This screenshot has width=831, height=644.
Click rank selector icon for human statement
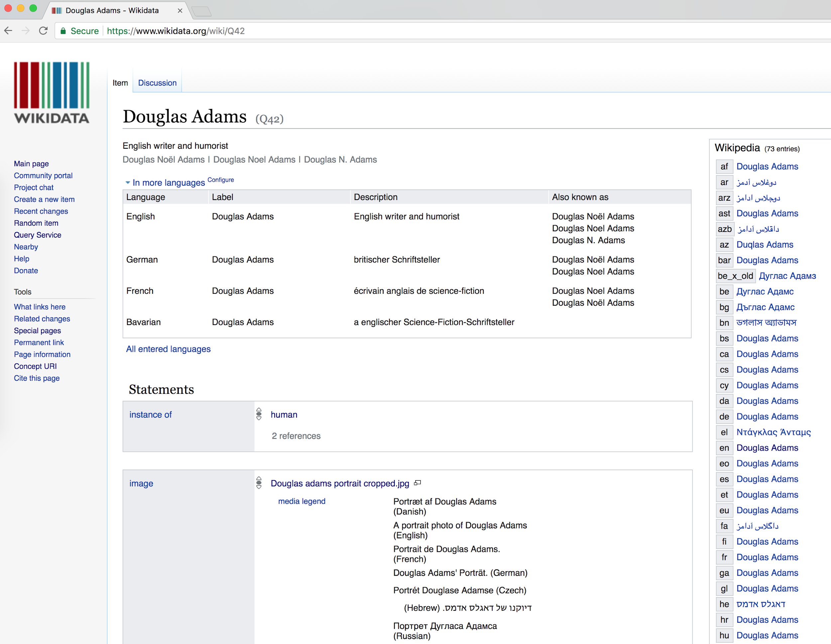point(259,414)
